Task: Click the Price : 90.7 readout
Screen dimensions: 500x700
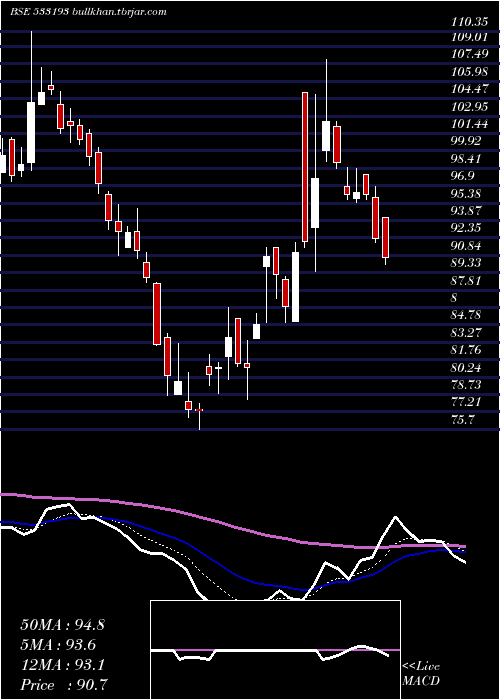Action: 63,685
